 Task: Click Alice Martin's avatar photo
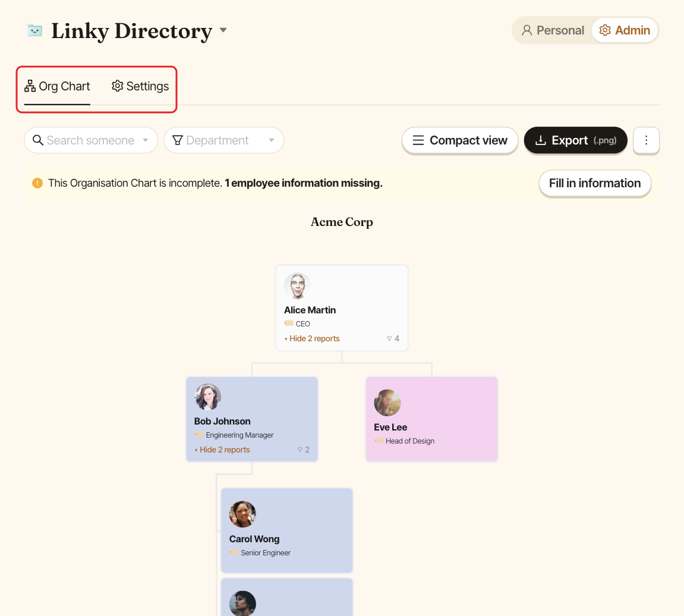(298, 286)
